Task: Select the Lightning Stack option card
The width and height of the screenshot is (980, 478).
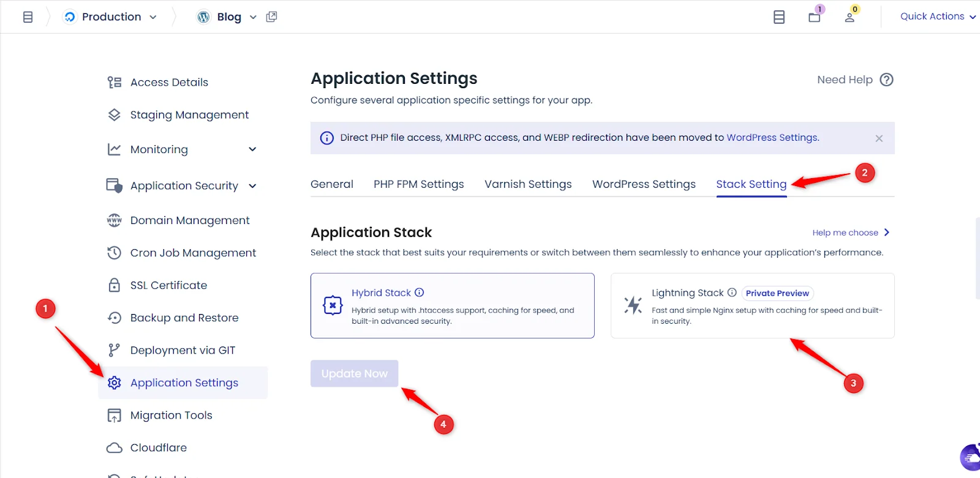Action: point(753,305)
